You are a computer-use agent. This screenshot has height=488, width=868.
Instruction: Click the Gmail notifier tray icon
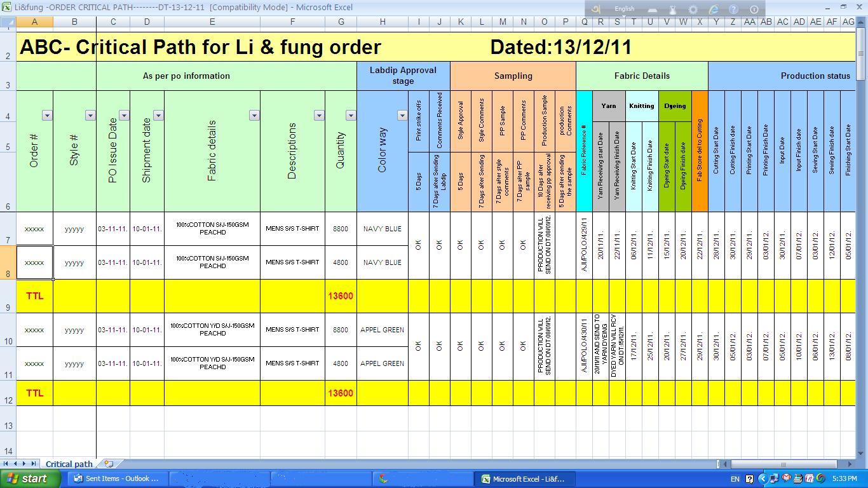coord(787,478)
